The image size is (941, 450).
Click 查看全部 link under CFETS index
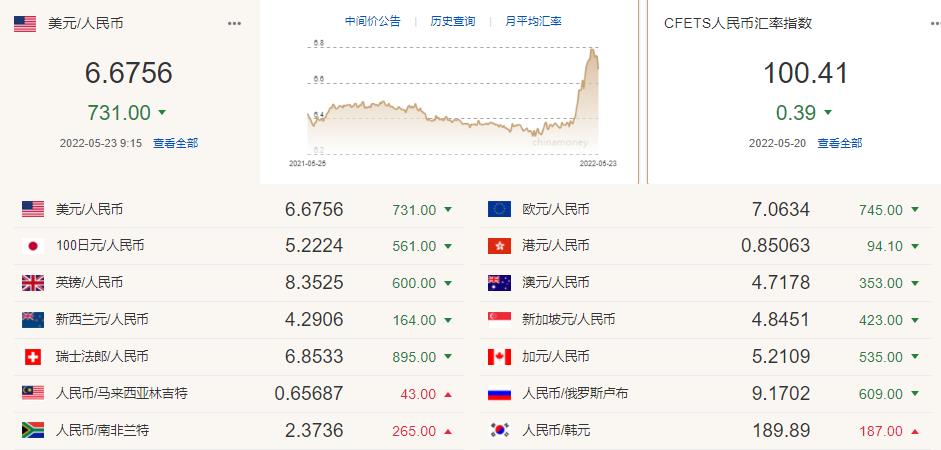[x=840, y=143]
